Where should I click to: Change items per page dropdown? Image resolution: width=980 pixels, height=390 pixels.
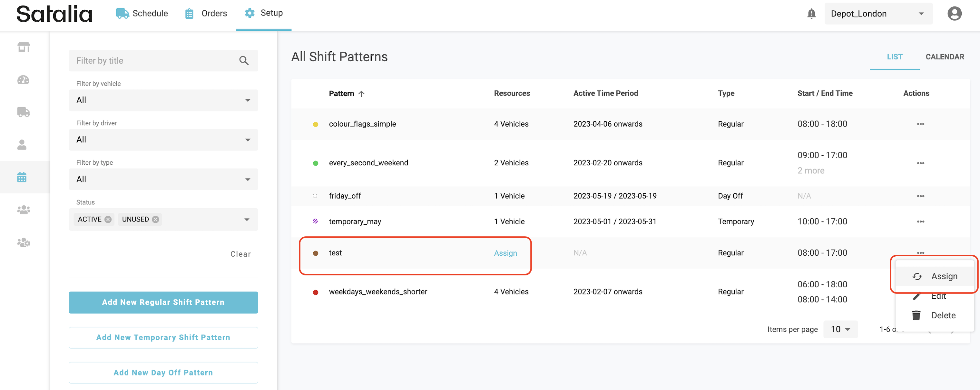tap(840, 329)
